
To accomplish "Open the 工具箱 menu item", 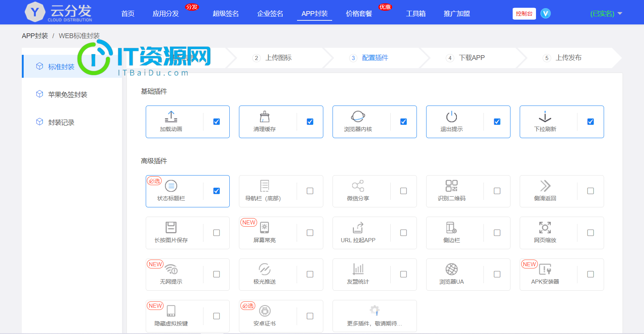I will (416, 14).
